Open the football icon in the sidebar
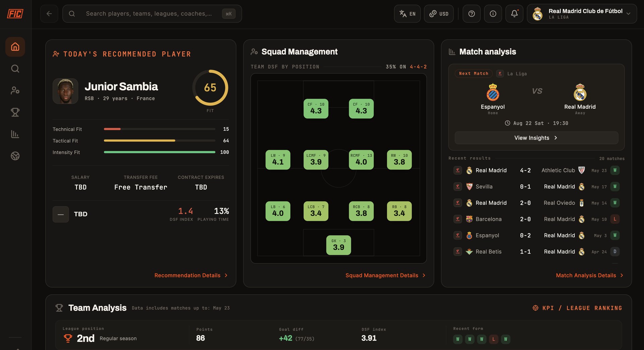Screen dimensions: 644x350 (x=15, y=156)
